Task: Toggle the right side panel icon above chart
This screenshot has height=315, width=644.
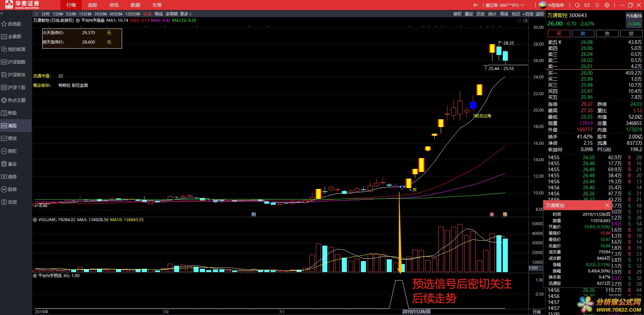Action: pos(525,20)
